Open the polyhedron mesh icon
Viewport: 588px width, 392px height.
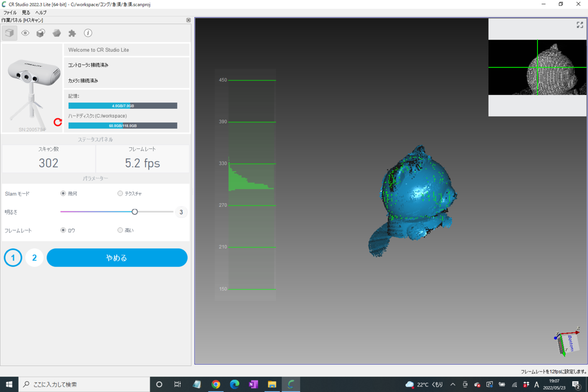pyautogui.click(x=57, y=33)
